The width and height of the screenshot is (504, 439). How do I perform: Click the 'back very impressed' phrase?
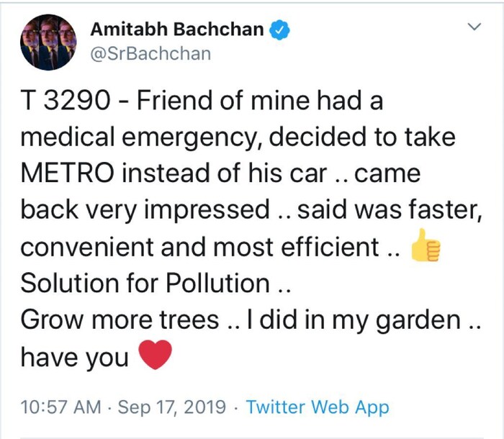[x=144, y=211]
